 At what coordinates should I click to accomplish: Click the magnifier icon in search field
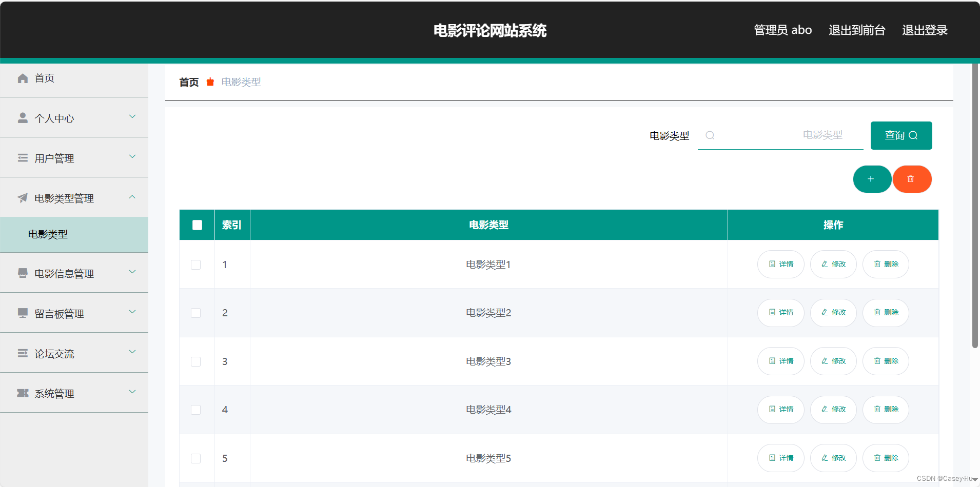pos(710,135)
